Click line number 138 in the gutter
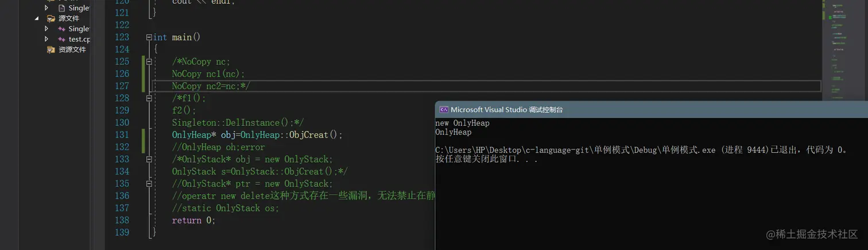 [122, 221]
